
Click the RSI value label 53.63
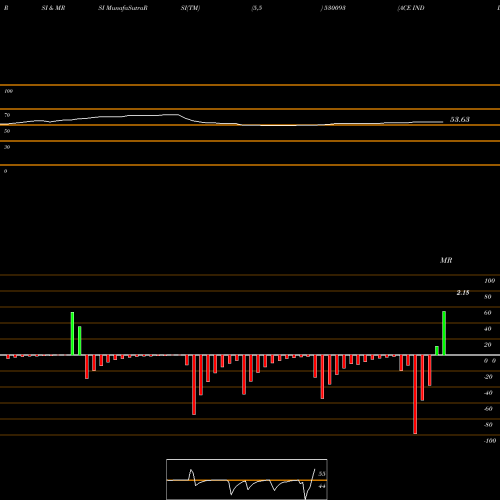(460, 119)
